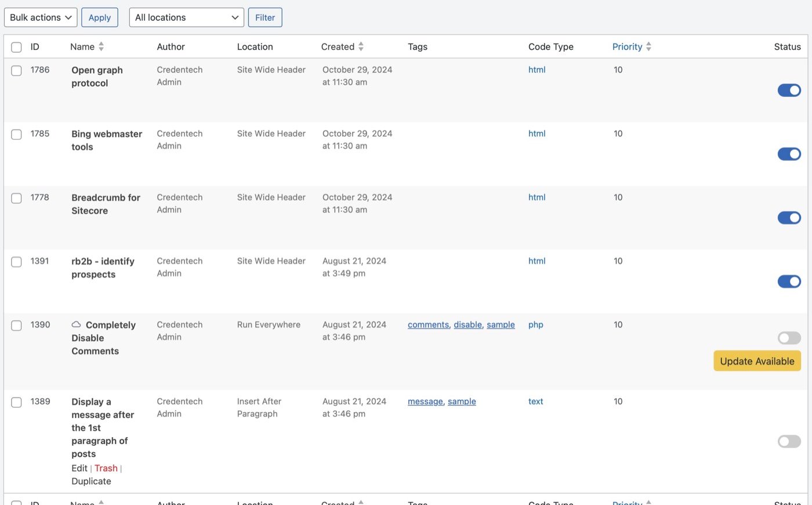Open Display a message after 1st paragraph snippet
812x505 pixels.
[103, 428]
